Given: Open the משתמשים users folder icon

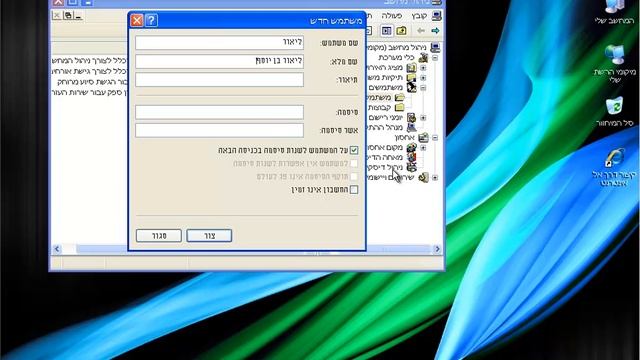Looking at the screenshot, I should coord(400,98).
